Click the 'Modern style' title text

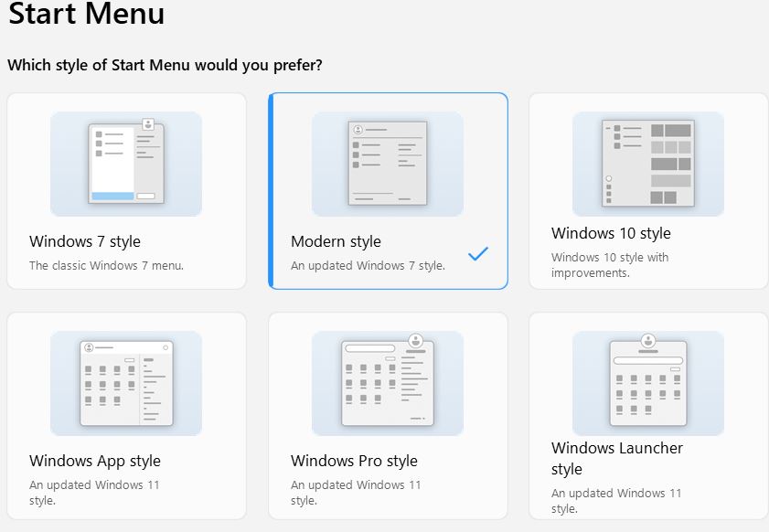coord(336,241)
